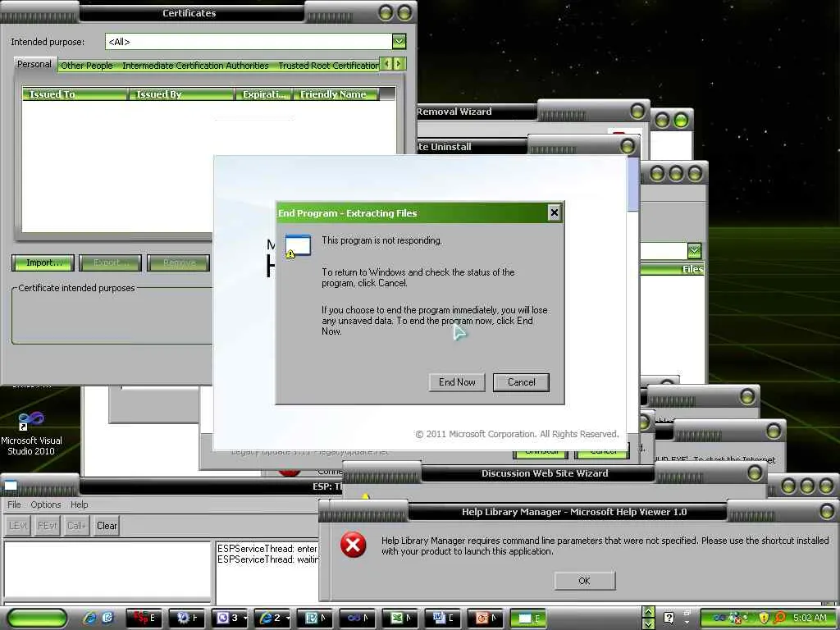Open the Internet Explorer taskbar group of 2
Viewport: 840px width, 630px height.
click(272, 618)
